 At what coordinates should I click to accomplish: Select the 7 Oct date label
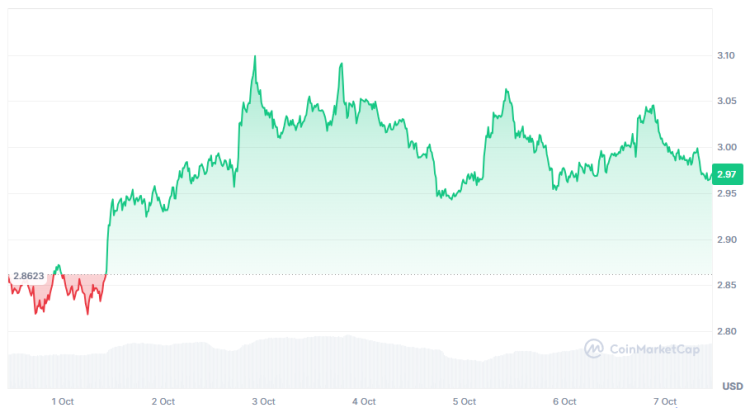(665, 401)
